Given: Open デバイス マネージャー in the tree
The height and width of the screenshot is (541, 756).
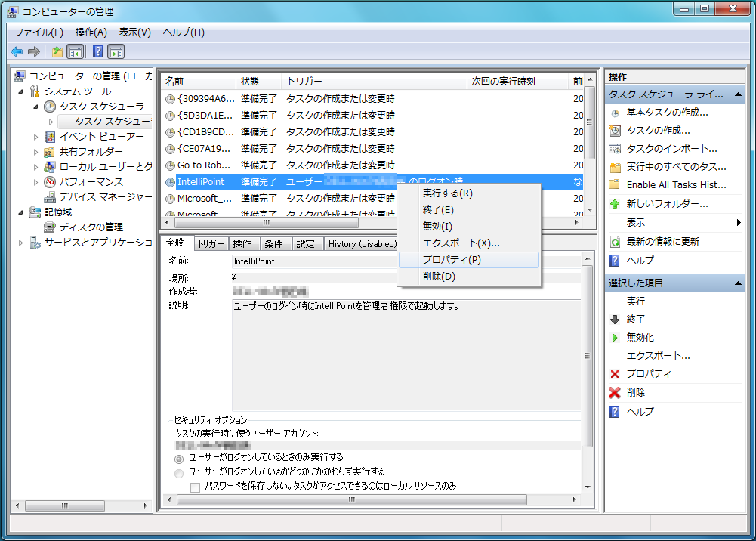Looking at the screenshot, I should [105, 196].
